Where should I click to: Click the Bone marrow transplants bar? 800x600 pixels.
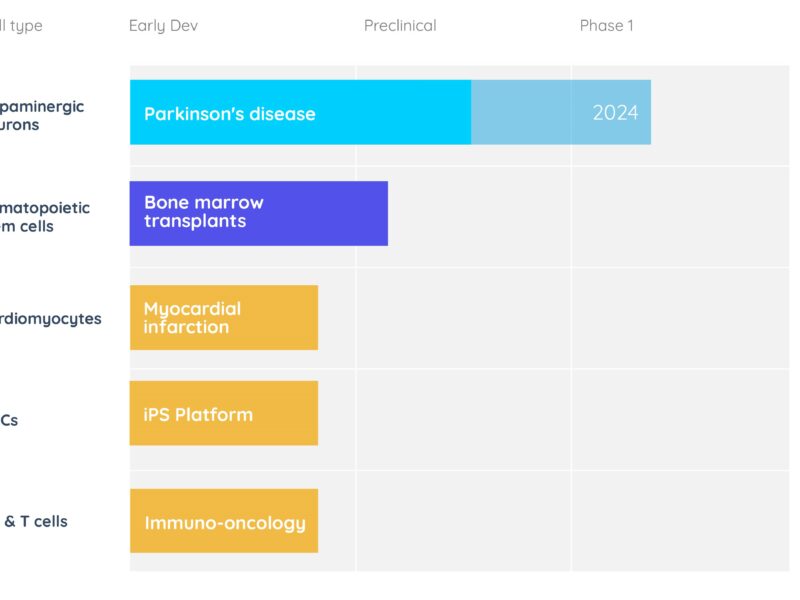259,213
